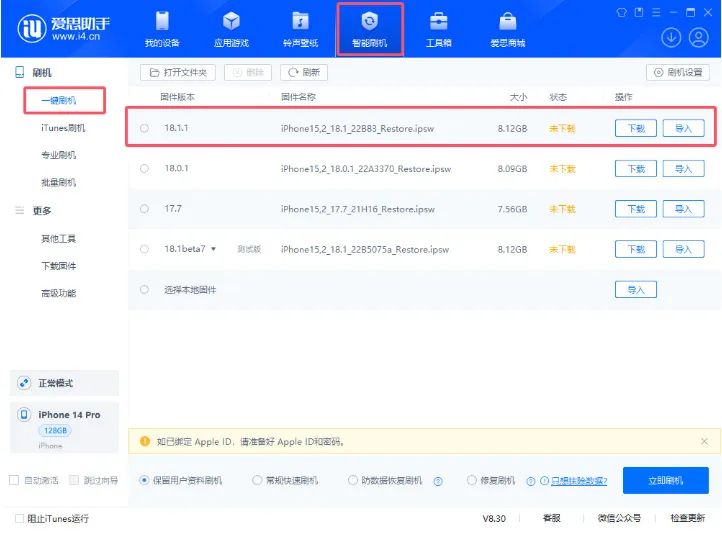Open the 我的设备 (My Device) section
The width and height of the screenshot is (722, 537).
click(x=162, y=28)
